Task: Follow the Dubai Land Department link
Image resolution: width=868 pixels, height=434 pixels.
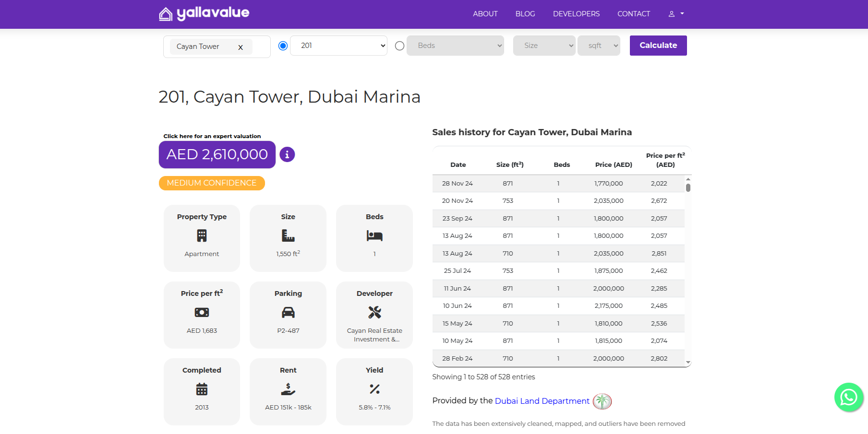Action: [542, 401]
